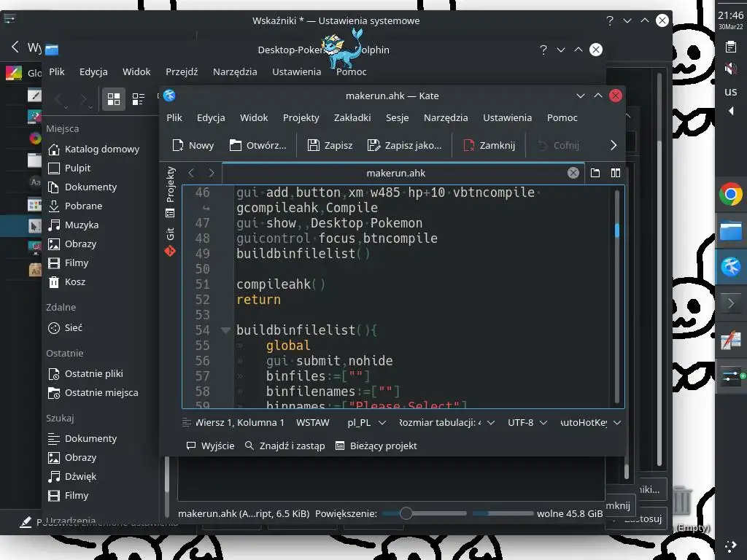Viewport: 747px width, 560px height.
Task: Launch Google Chrome from the panel
Action: pyautogui.click(x=731, y=194)
